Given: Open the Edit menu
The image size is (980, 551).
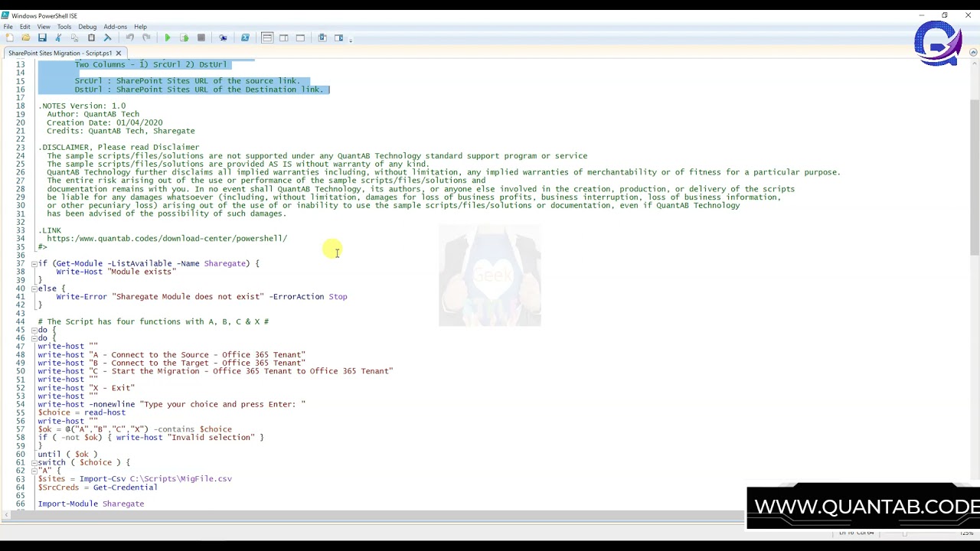Looking at the screenshot, I should pos(25,27).
